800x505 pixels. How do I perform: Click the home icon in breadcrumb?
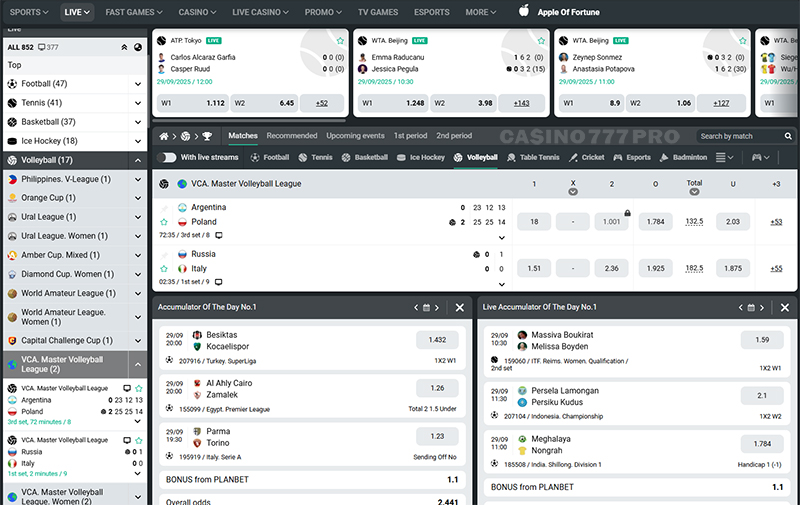[x=164, y=136]
